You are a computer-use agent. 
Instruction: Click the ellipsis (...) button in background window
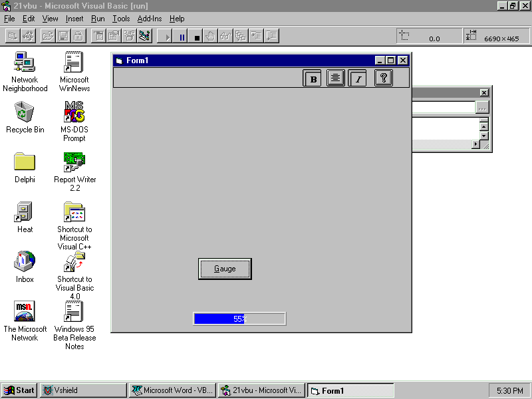482,107
